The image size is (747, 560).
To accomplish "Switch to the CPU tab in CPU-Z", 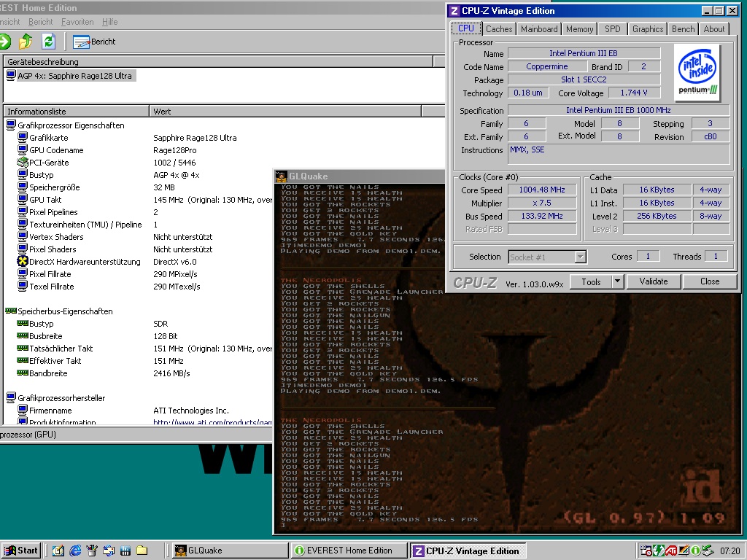I will [466, 28].
